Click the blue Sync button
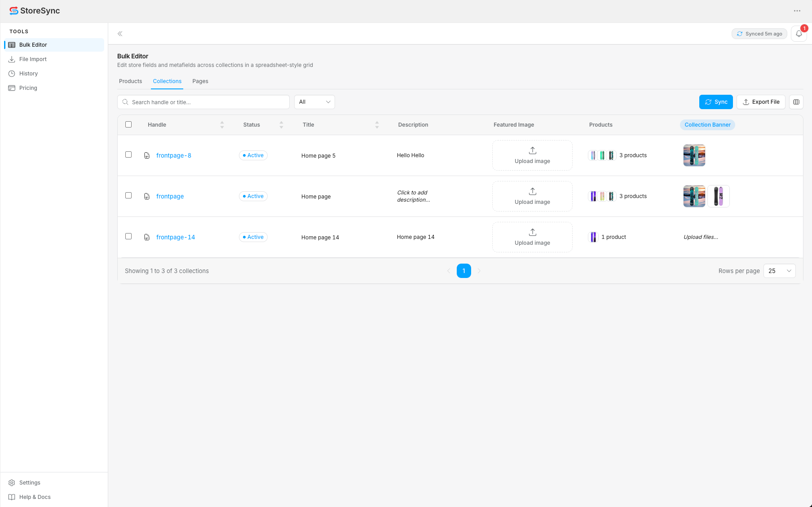 (716, 102)
